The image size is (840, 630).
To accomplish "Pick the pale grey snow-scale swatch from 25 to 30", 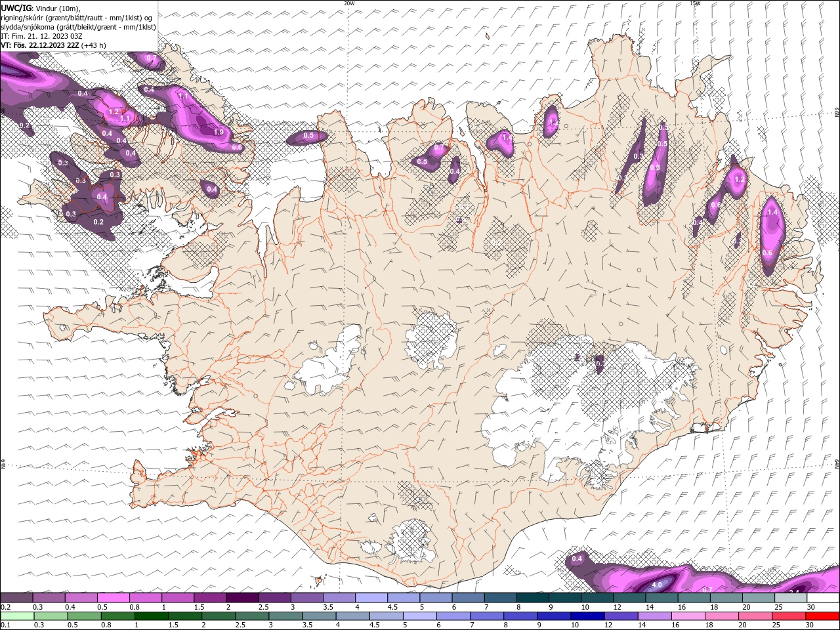I will [791, 598].
